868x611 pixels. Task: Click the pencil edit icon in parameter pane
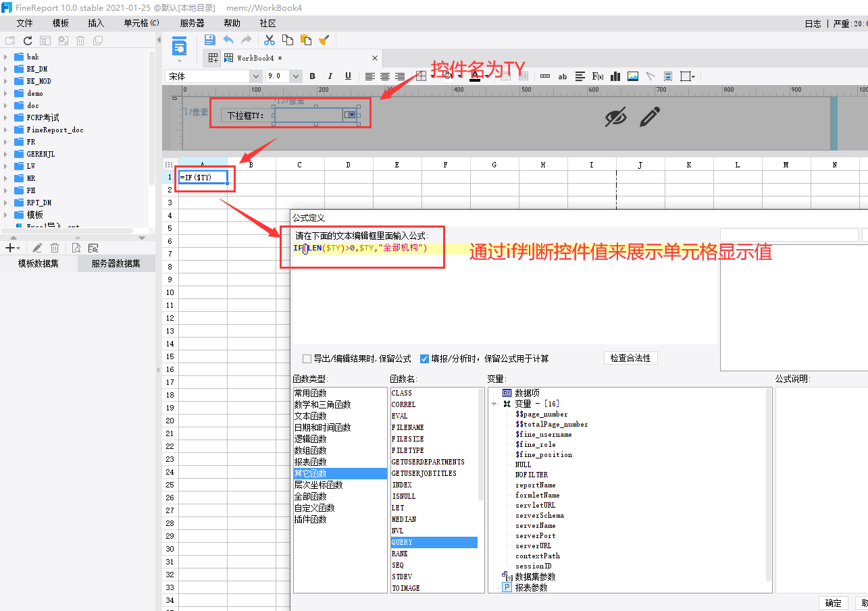click(649, 117)
